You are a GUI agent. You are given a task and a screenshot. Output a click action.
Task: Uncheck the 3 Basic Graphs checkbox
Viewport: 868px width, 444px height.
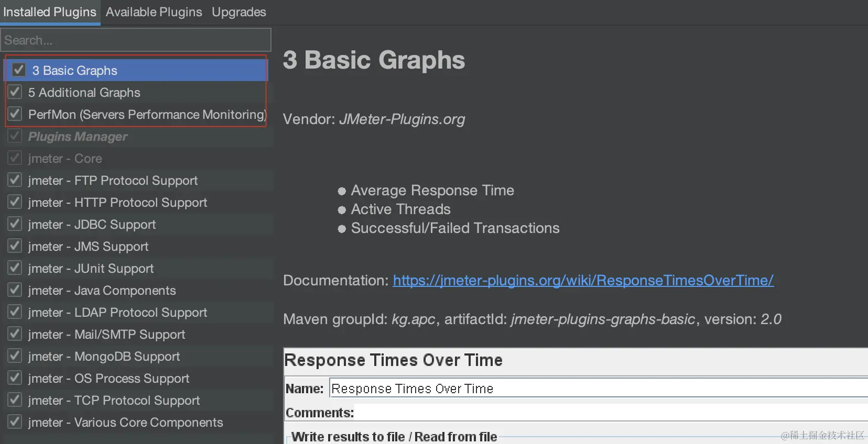pos(19,70)
